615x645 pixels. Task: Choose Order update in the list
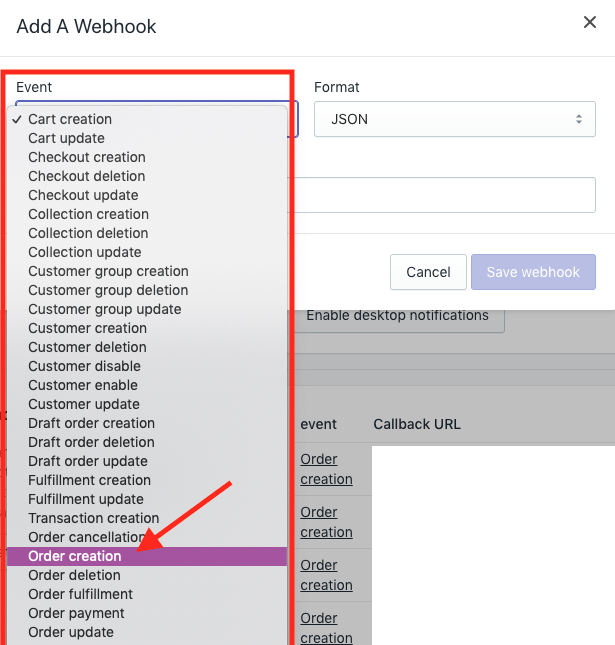(147, 632)
